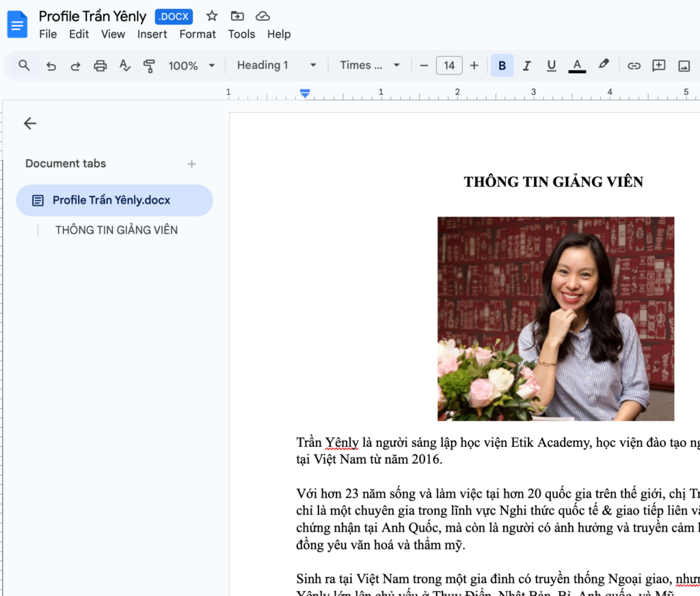Open the zoom 100% dropdown

coord(191,66)
